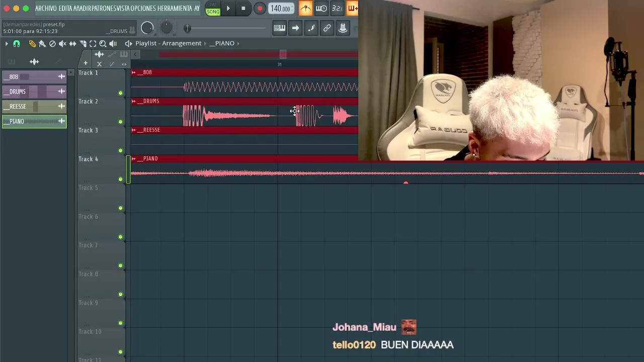Click the master volume knob
644x362 pixels.
tap(147, 28)
